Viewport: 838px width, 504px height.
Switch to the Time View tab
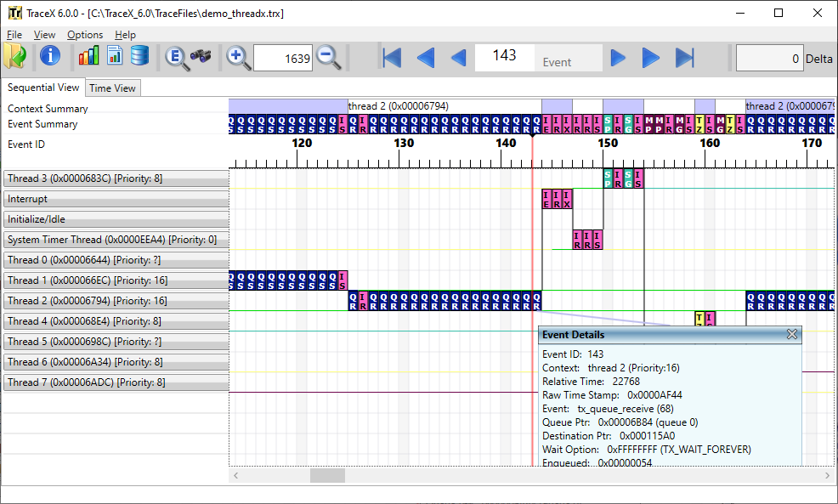(113, 88)
